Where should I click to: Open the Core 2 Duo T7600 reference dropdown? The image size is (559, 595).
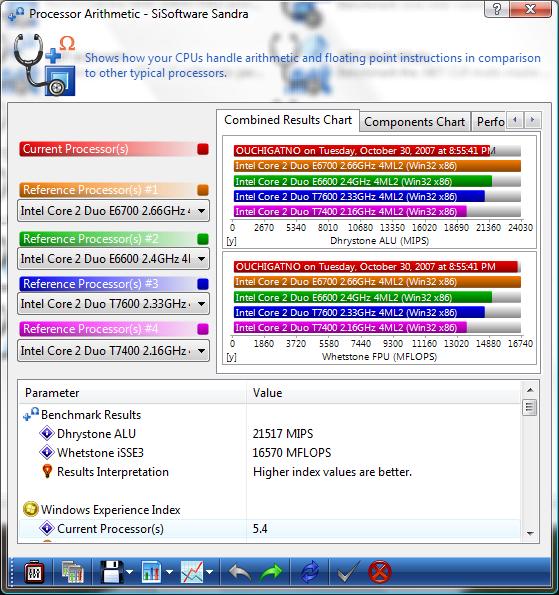coord(113,304)
